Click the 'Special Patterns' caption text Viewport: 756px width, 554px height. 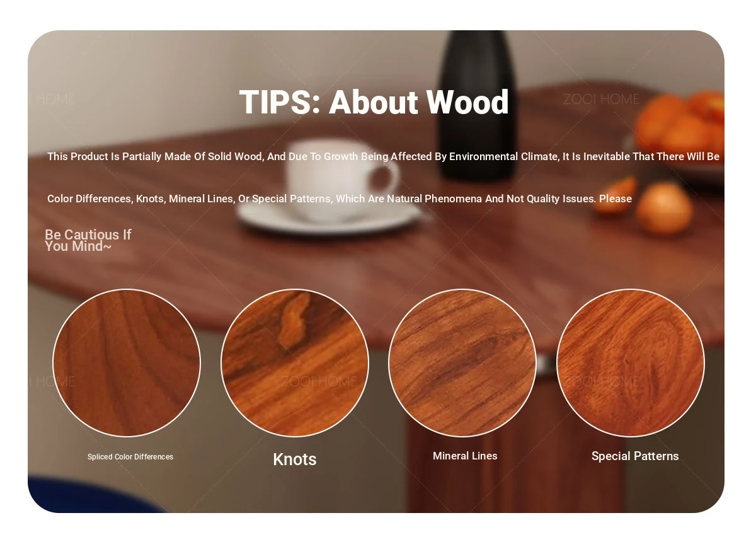pos(635,456)
